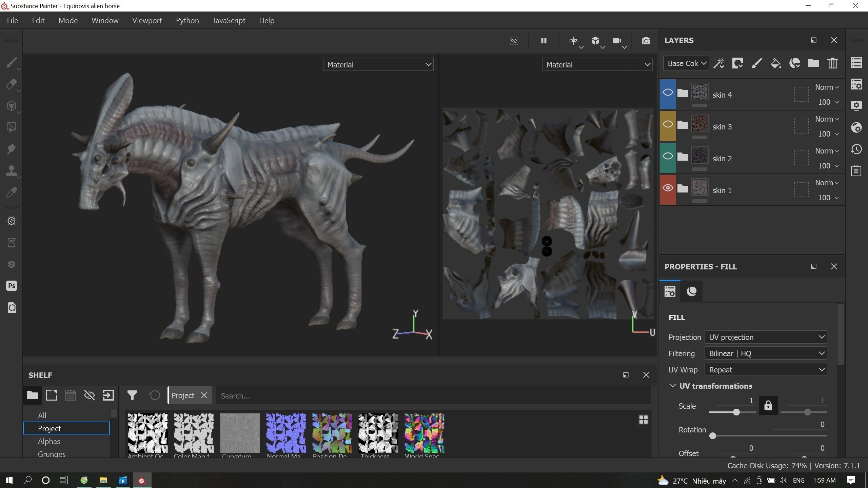Take a viewport screenshot with camera icon
This screenshot has width=868, height=488.
[x=646, y=41]
